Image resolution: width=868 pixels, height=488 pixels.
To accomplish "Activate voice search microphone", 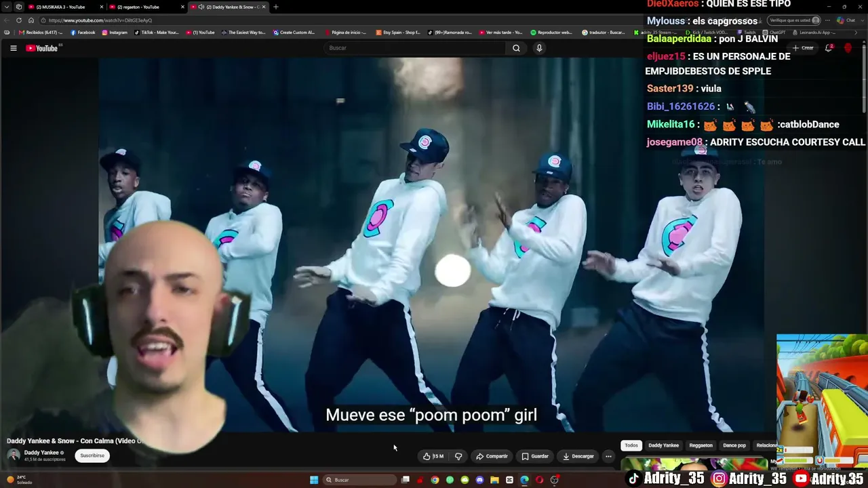I will [x=539, y=48].
